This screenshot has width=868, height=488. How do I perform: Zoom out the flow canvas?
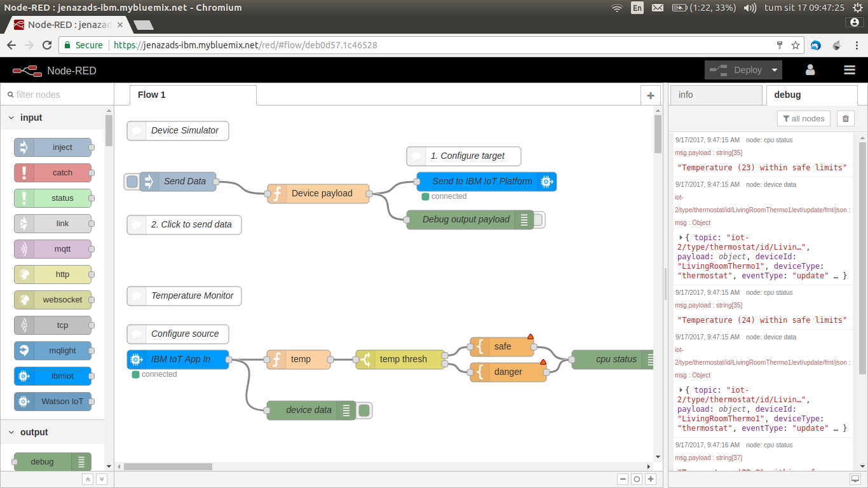click(x=623, y=479)
